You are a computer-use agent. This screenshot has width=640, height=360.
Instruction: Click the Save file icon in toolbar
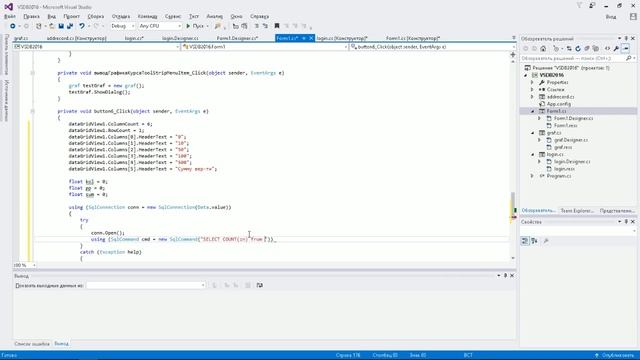tap(61, 26)
